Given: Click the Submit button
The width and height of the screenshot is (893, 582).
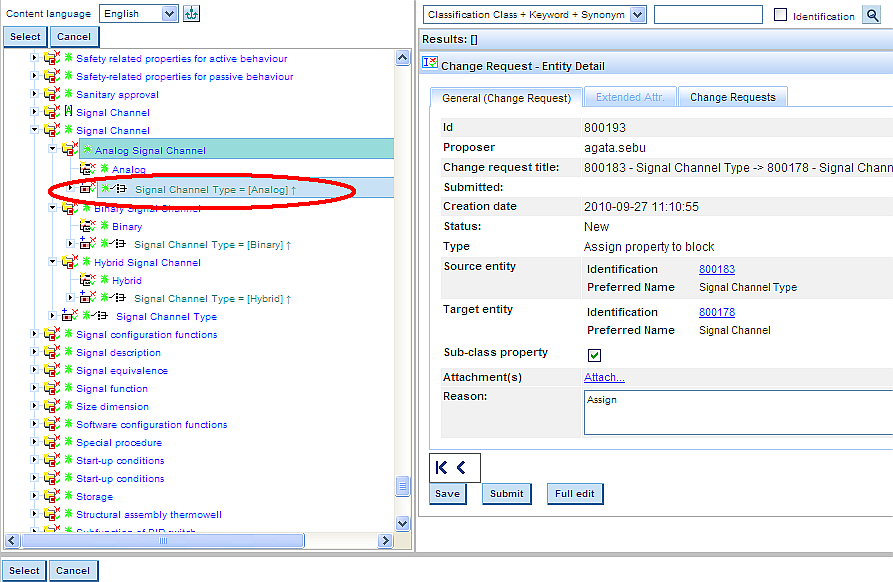Looking at the screenshot, I should pos(506,494).
